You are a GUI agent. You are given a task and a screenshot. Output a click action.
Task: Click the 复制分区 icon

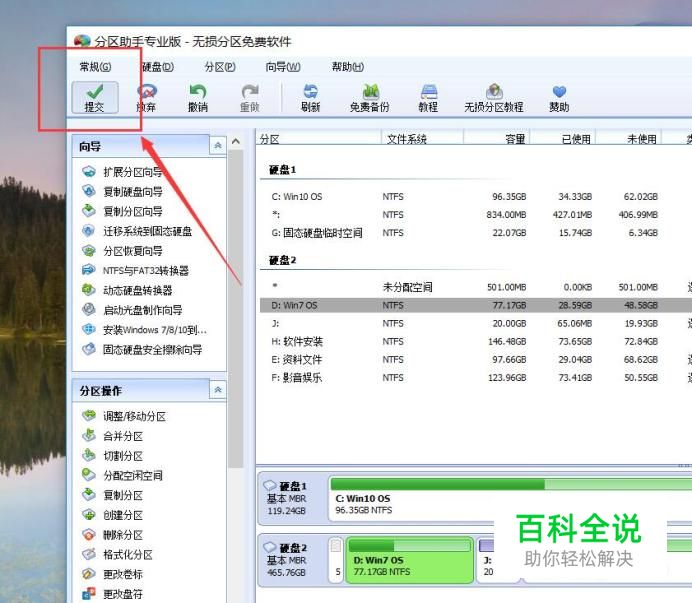(x=89, y=495)
